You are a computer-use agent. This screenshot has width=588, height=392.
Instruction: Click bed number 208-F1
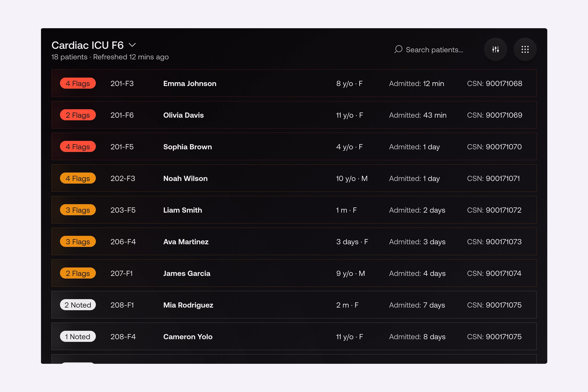pyautogui.click(x=122, y=305)
